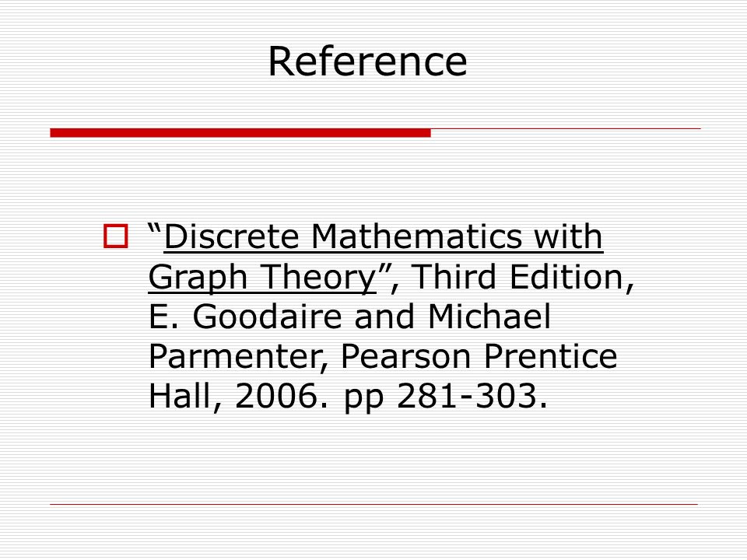Select the word "Michael"
Viewport: 747px width, 560px height.
tap(489, 317)
